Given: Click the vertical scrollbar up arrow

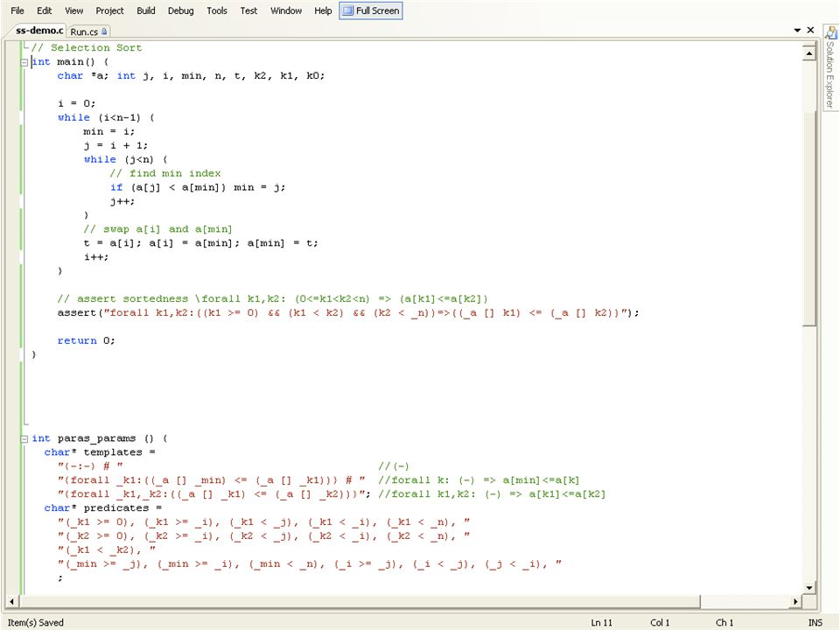Looking at the screenshot, I should coord(808,53).
